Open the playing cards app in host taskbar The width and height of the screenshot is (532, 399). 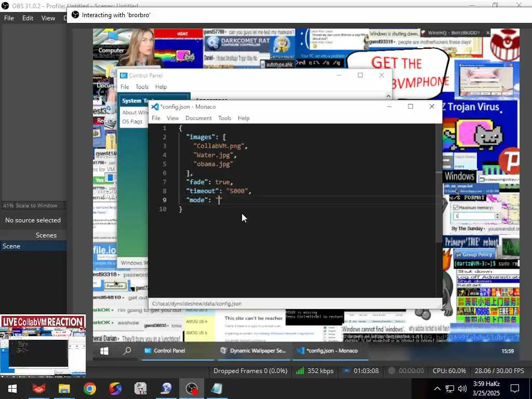coord(140,389)
